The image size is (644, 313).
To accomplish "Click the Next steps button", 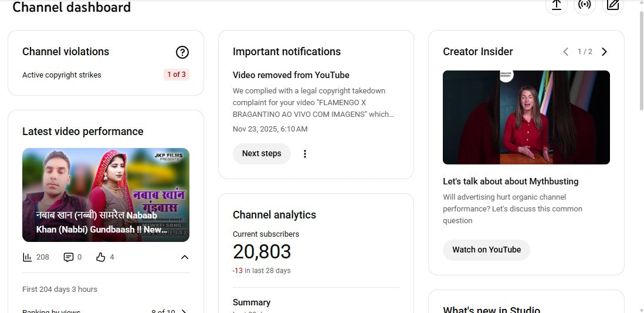I will (x=262, y=154).
